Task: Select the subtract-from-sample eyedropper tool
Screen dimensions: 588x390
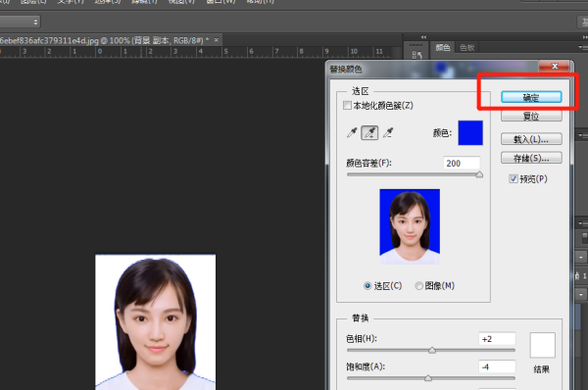Action: pyautogui.click(x=388, y=132)
